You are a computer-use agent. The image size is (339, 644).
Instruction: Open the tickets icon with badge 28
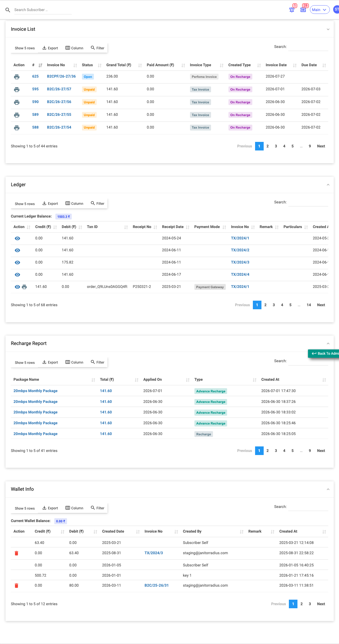(x=303, y=10)
